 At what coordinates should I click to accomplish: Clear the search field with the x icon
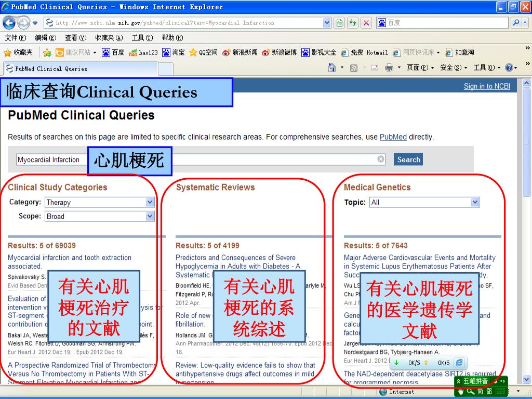coord(381,159)
